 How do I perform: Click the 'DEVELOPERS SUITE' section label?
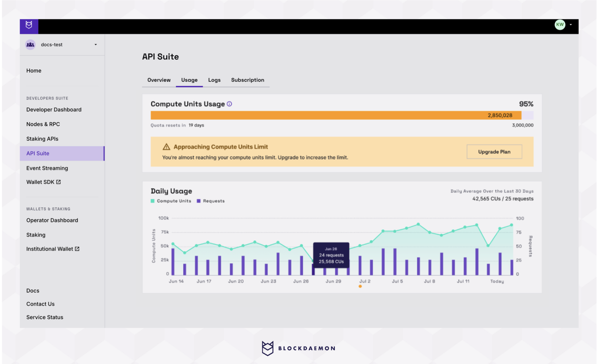coord(47,98)
